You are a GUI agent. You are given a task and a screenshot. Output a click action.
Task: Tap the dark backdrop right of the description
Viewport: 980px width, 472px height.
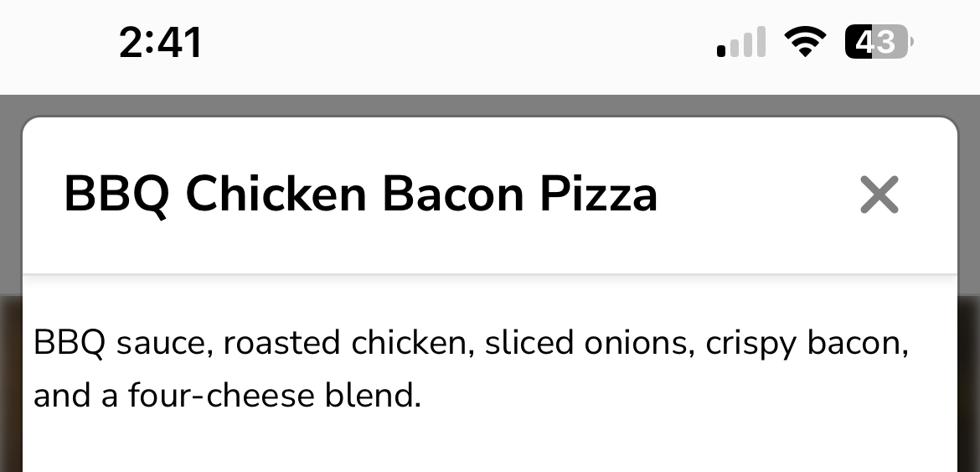tap(969, 377)
